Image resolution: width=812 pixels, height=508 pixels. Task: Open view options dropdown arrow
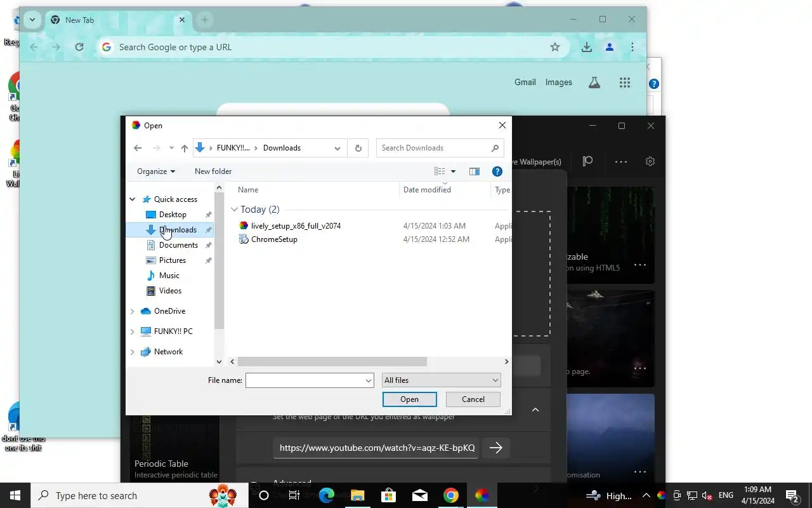click(453, 171)
